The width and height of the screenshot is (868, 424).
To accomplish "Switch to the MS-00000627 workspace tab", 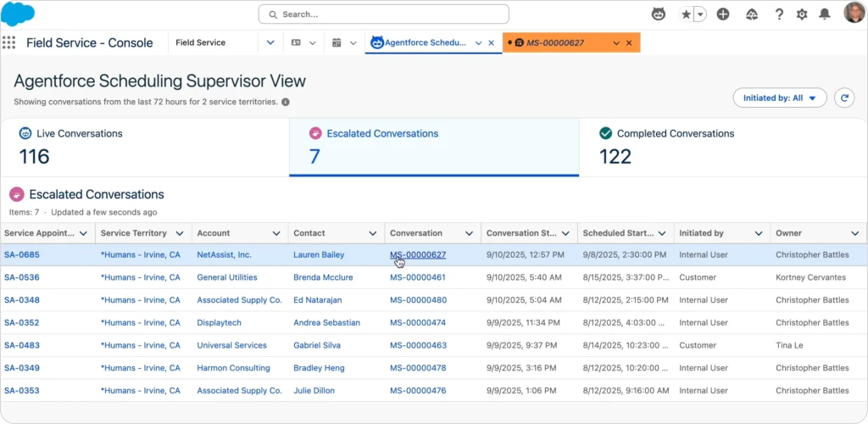I will 555,42.
